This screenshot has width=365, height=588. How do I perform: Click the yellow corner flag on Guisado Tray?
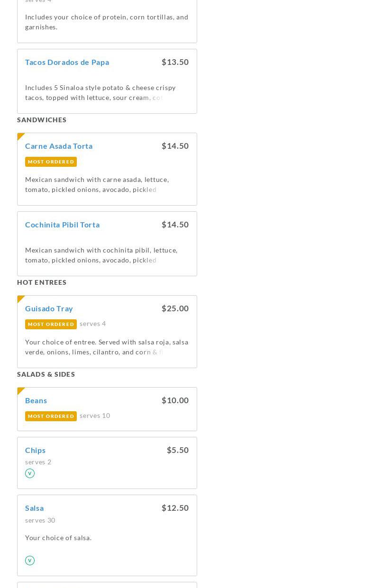[x=20, y=299]
